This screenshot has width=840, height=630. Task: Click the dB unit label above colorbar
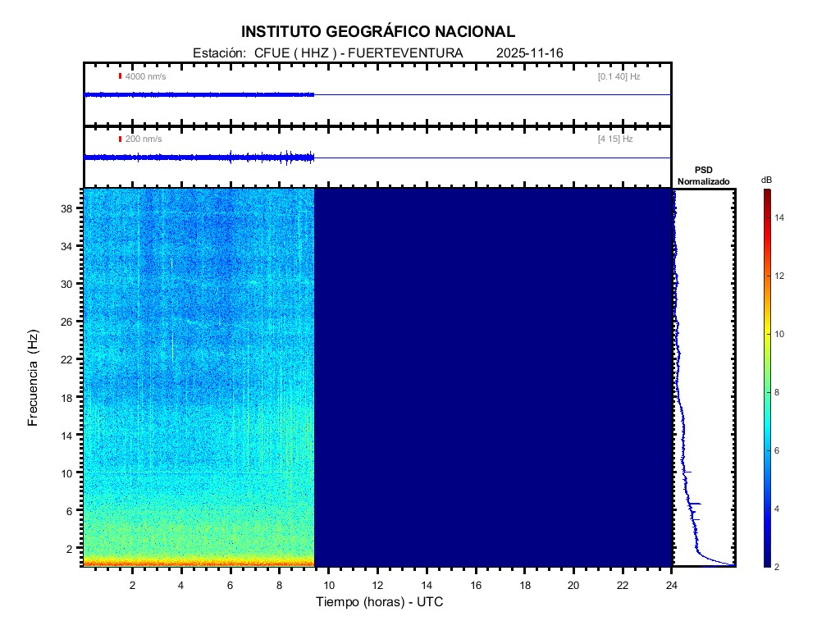tap(766, 180)
